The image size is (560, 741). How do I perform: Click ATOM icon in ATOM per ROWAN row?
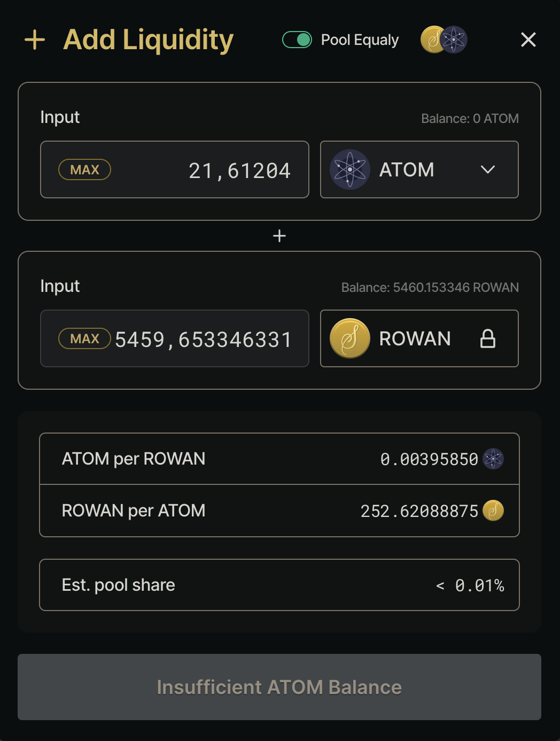(x=493, y=459)
